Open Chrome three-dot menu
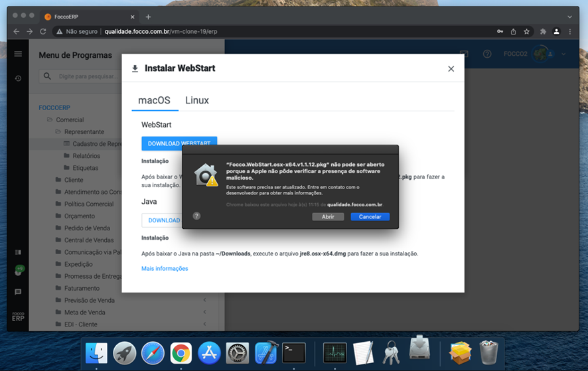 pos(570,31)
